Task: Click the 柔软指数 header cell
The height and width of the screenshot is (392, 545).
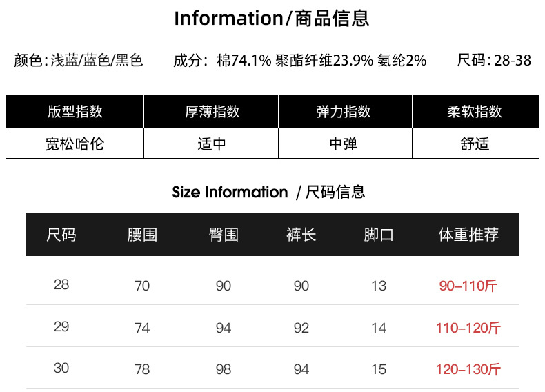Action: (475, 112)
